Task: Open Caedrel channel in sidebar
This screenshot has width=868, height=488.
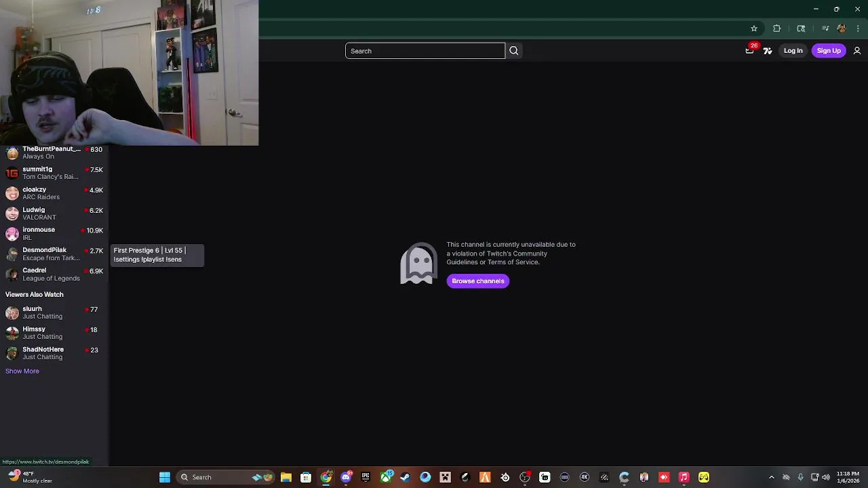Action: (x=54, y=274)
